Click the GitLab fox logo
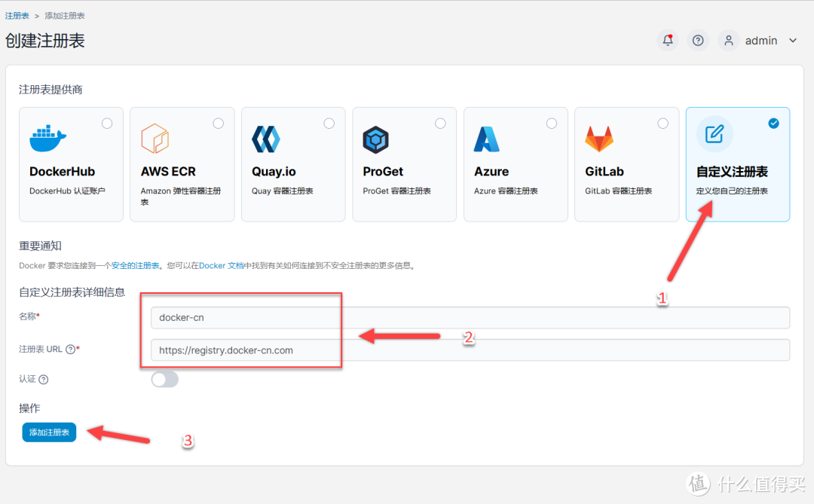The image size is (814, 504). click(599, 139)
